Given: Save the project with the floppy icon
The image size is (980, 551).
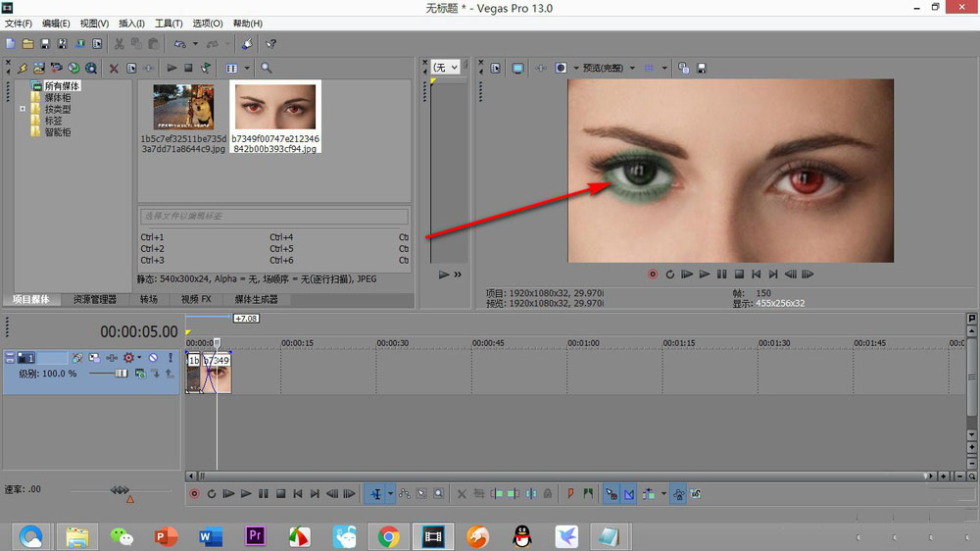Looking at the screenshot, I should (45, 44).
